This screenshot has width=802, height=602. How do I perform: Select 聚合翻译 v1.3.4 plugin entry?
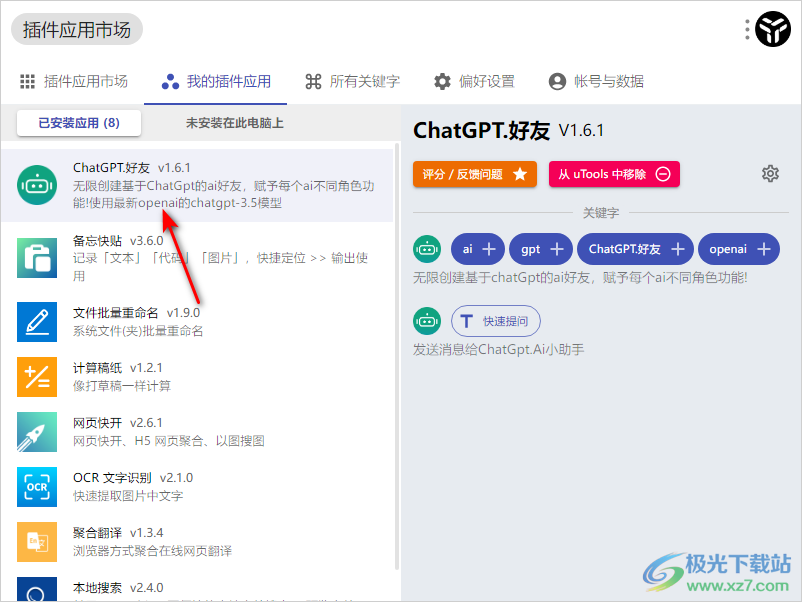coord(197,542)
